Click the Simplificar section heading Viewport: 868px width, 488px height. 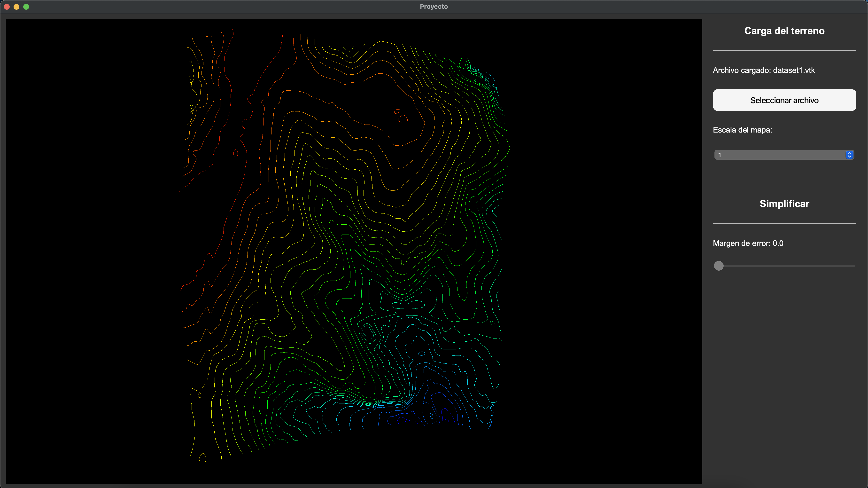(784, 204)
